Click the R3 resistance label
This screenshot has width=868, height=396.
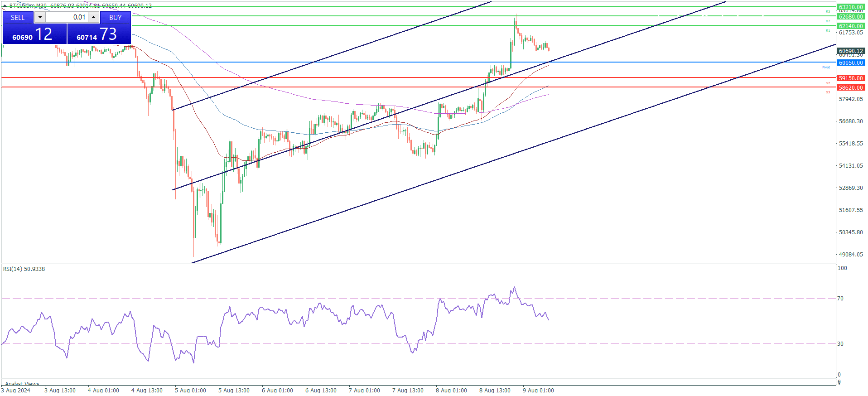pos(828,12)
